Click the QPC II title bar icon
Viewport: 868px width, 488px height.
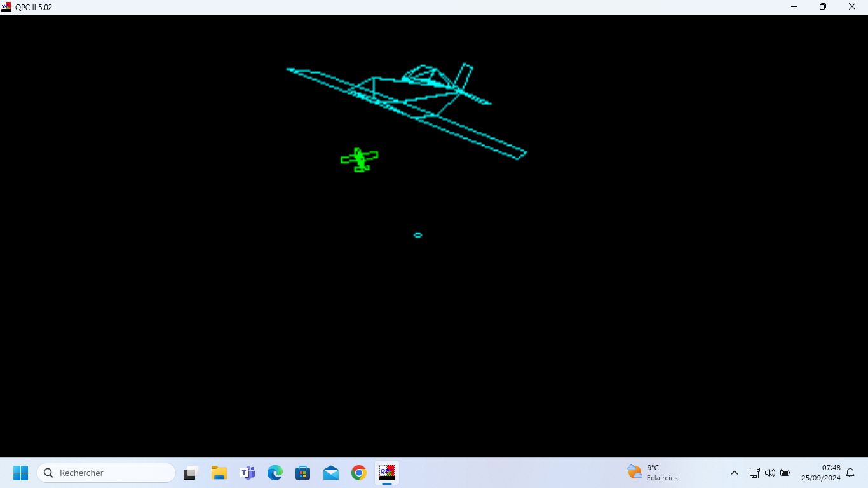[x=6, y=7]
